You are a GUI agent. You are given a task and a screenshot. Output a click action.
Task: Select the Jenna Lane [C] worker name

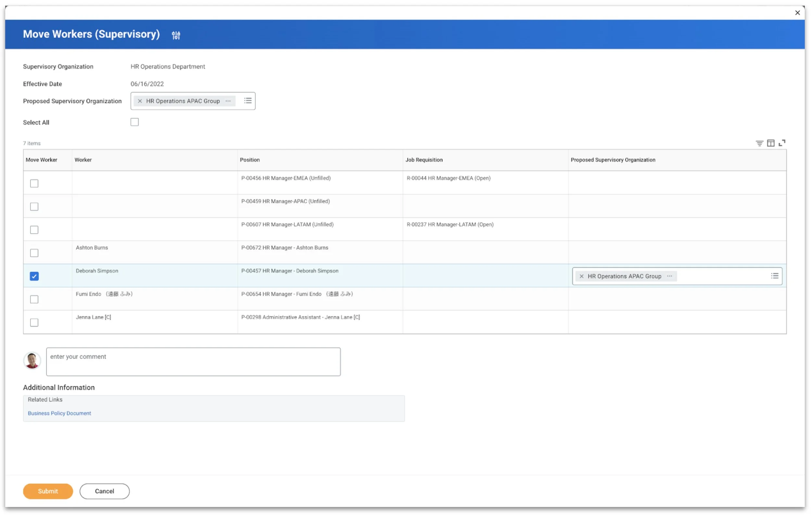94,317
